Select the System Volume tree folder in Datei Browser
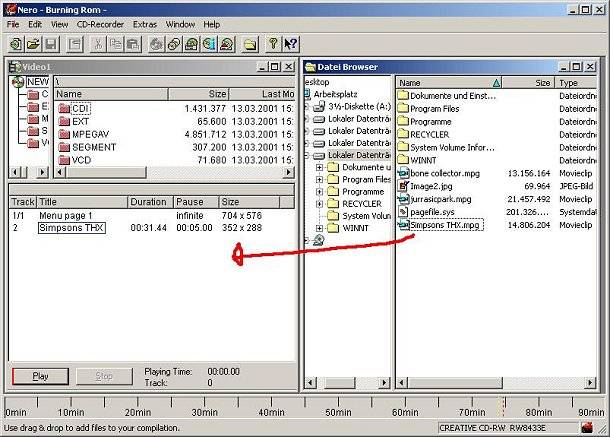 [x=366, y=216]
